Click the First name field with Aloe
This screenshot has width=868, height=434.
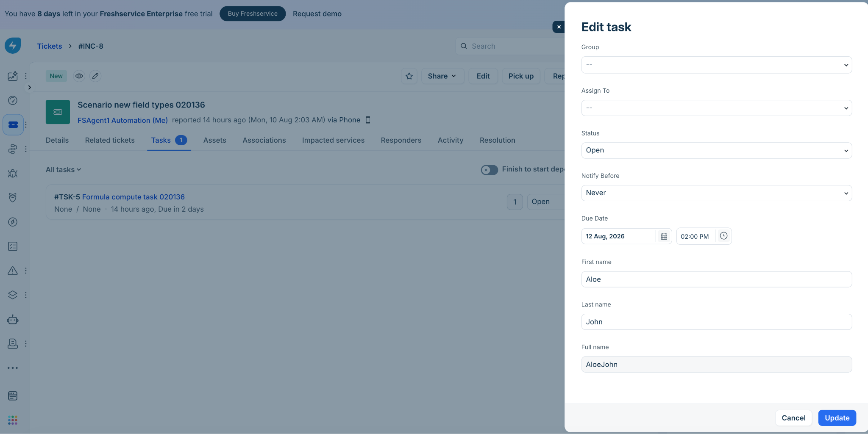click(716, 279)
